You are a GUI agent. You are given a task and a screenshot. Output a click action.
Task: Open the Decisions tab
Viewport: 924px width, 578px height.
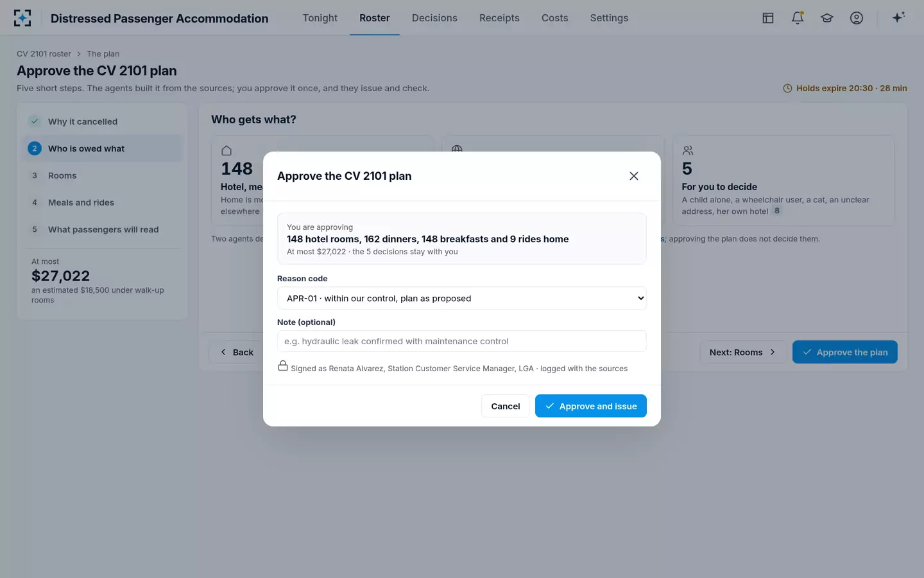pos(434,18)
